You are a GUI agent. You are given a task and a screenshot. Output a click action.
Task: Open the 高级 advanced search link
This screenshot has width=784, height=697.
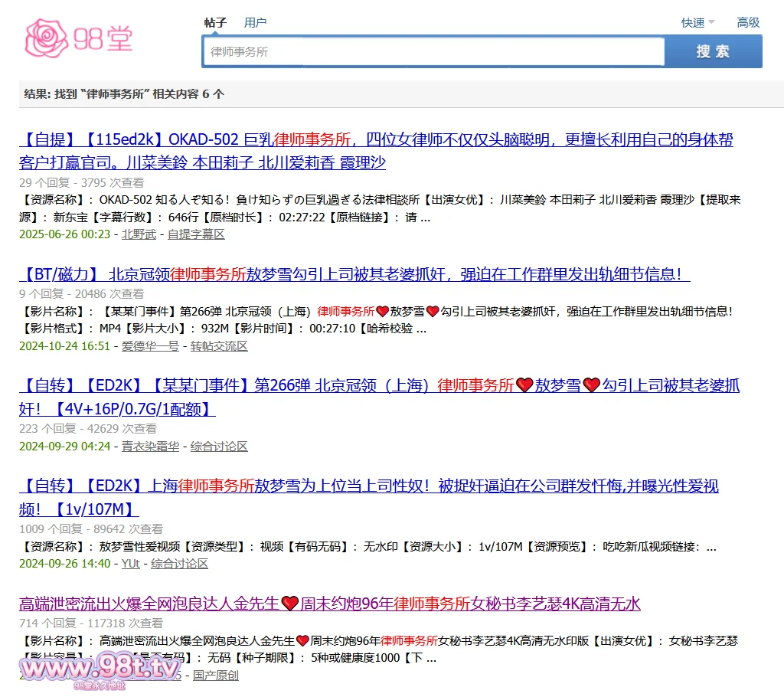pyautogui.click(x=747, y=22)
